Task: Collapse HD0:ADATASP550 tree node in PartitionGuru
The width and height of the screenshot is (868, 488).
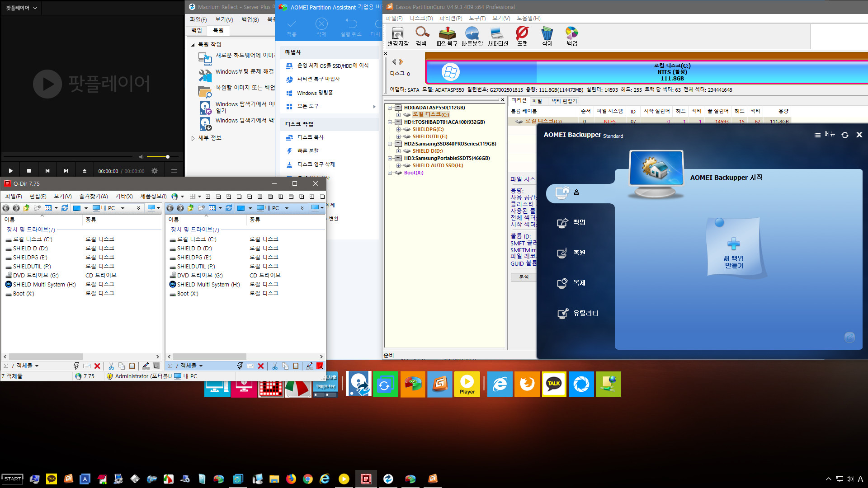Action: click(x=390, y=108)
